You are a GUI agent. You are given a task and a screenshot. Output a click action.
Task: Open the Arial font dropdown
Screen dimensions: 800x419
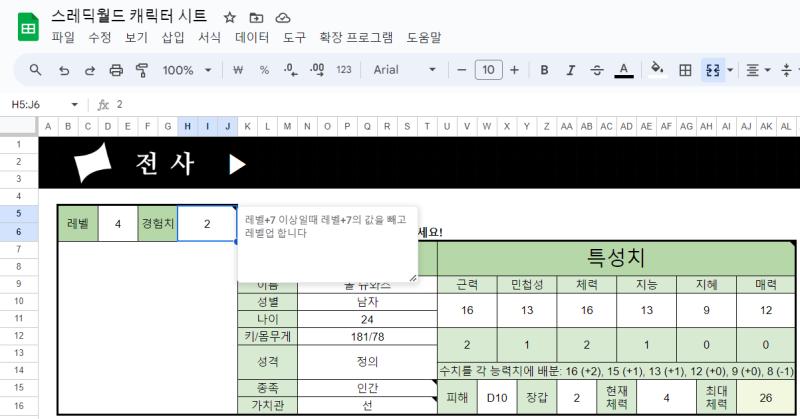pos(404,70)
